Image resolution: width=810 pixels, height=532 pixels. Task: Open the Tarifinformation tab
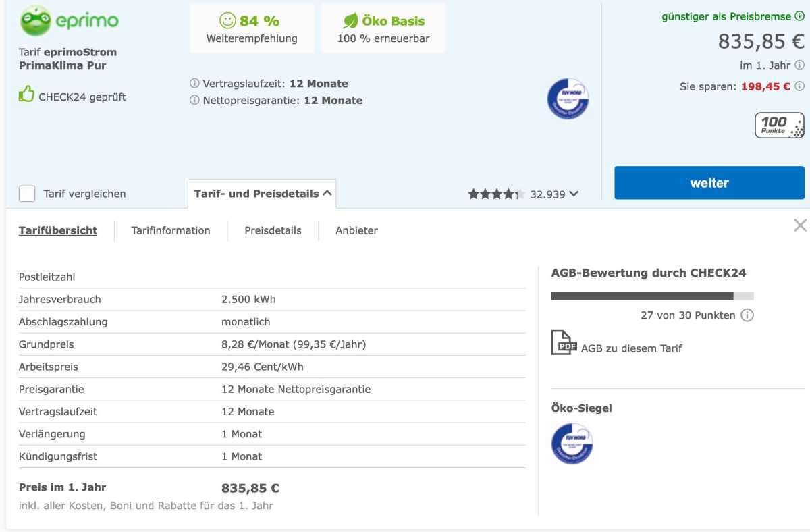click(171, 230)
